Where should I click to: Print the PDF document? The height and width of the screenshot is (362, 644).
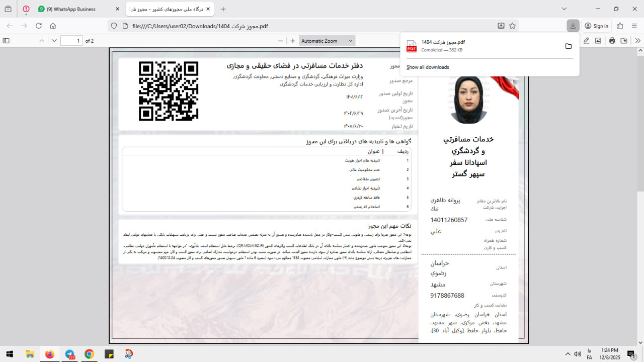pyautogui.click(x=612, y=41)
